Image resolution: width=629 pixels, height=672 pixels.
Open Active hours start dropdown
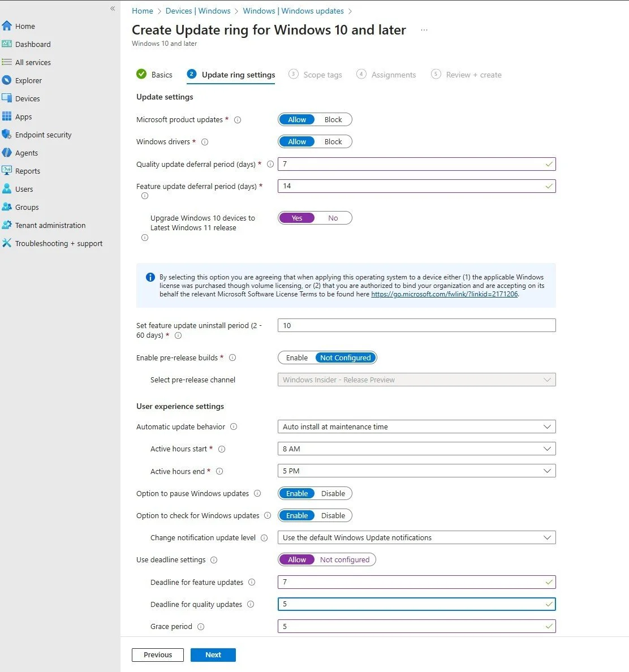tap(416, 449)
